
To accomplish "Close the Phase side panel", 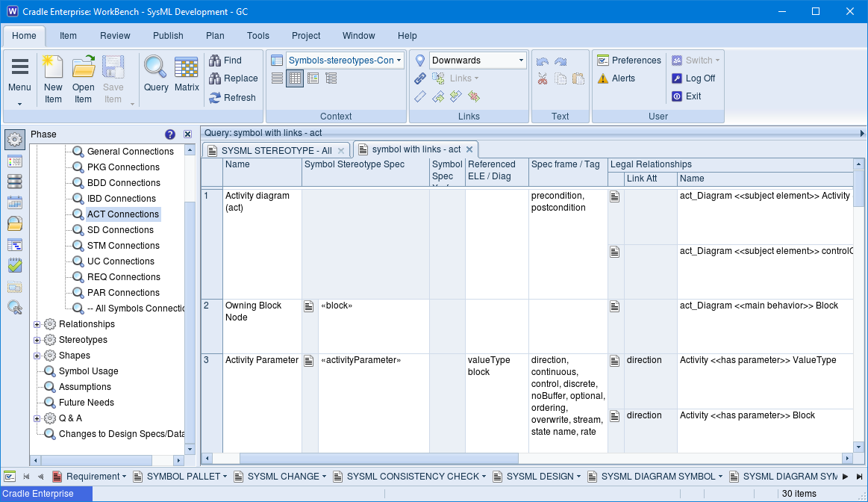I will tap(187, 134).
